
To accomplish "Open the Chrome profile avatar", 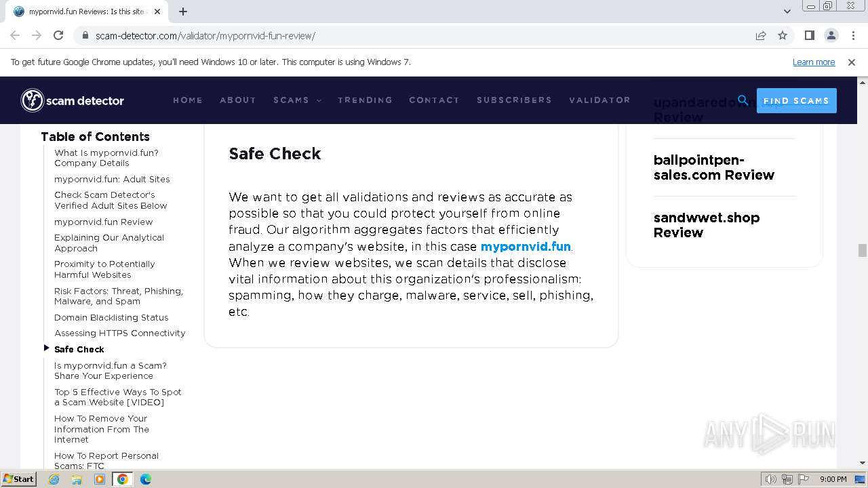I will pyautogui.click(x=831, y=35).
